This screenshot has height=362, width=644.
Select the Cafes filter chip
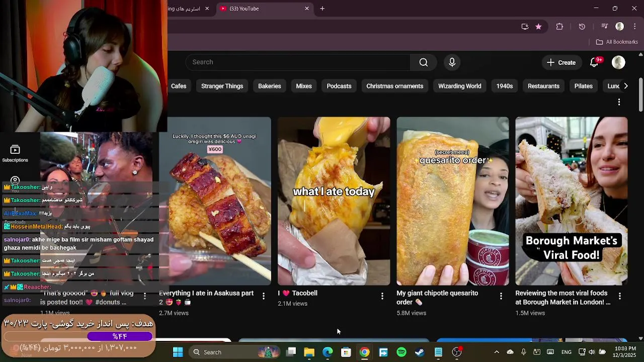click(x=179, y=86)
